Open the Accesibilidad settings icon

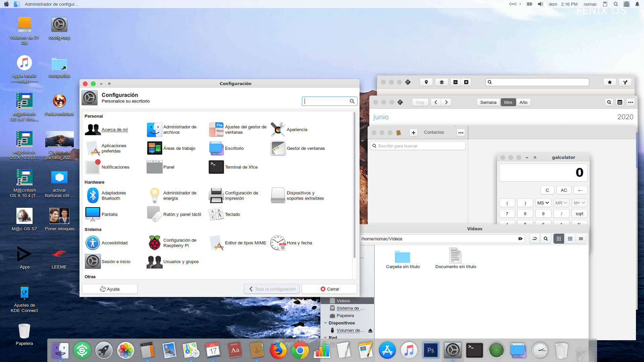(93, 243)
